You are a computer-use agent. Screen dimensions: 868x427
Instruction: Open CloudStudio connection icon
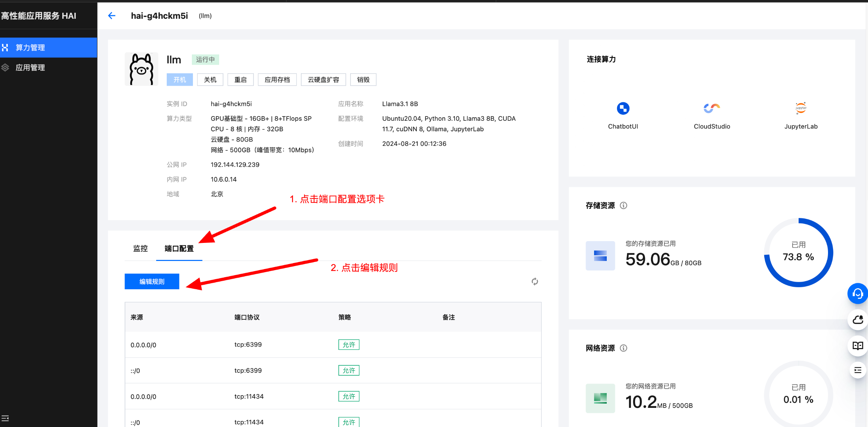coord(712,108)
